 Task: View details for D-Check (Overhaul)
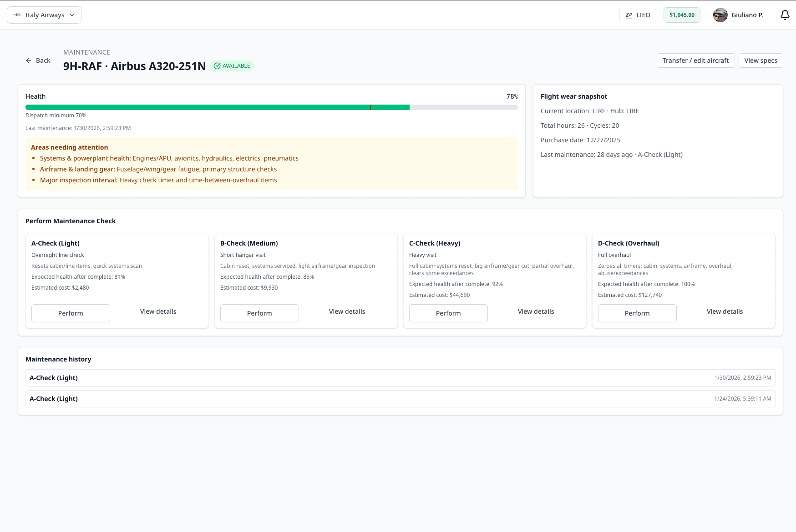point(725,311)
